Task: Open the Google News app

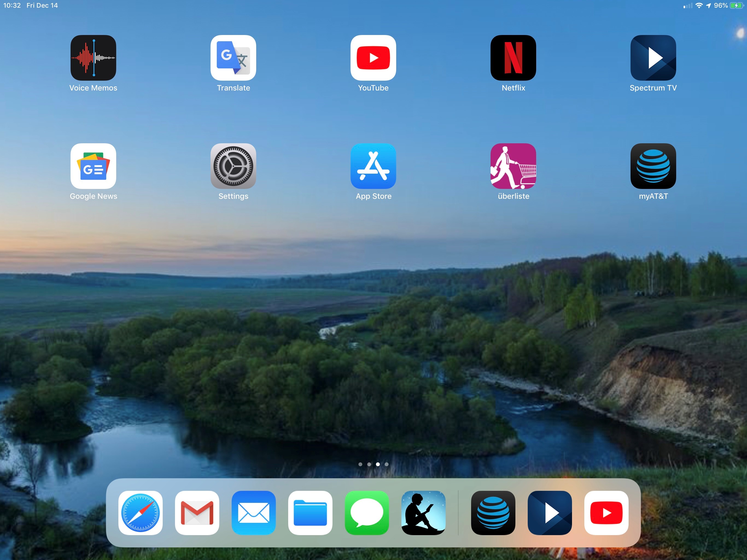Action: coord(93,166)
